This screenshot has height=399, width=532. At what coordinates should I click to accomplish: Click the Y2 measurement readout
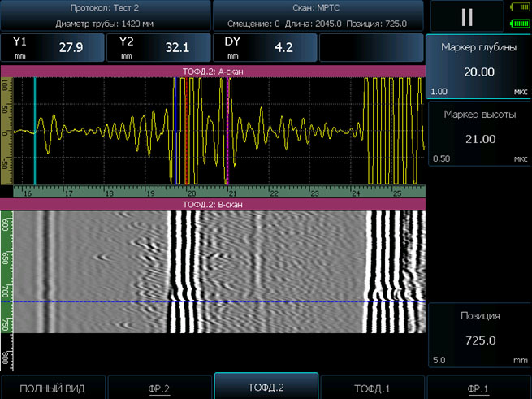pos(158,48)
